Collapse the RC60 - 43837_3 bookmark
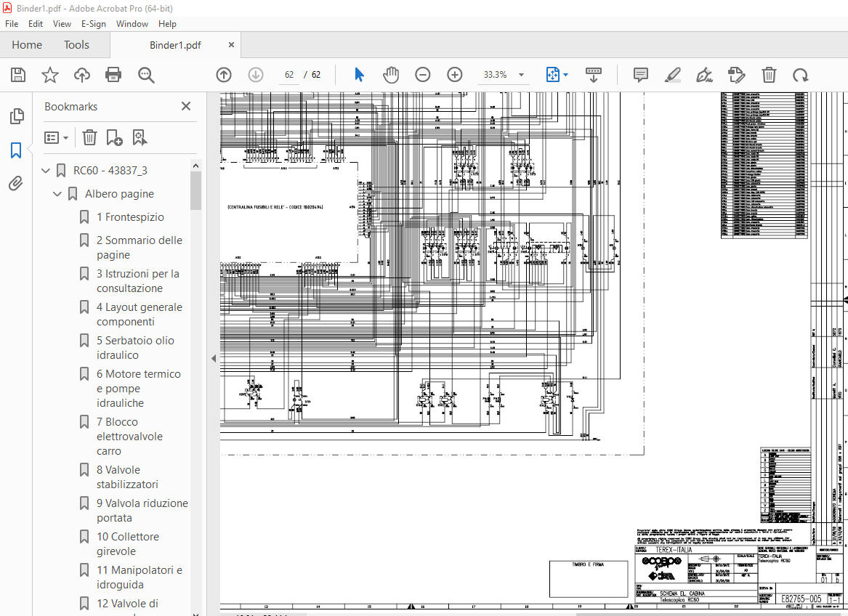 tap(46, 171)
